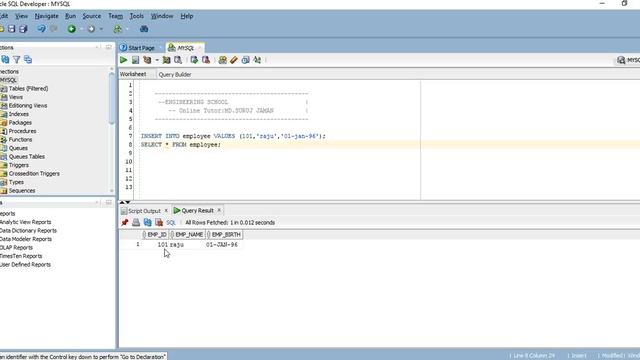Viewport: 640px width, 360px height.
Task: Click the green Back navigation button
Action: [72, 29]
